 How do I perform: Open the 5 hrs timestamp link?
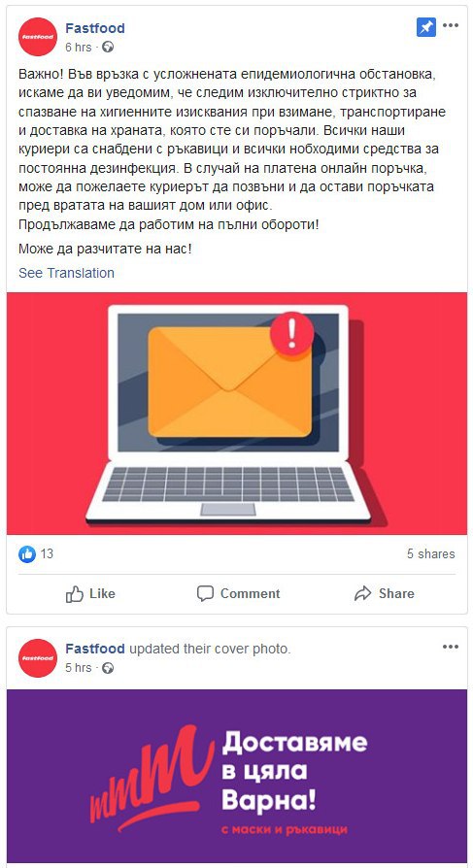[78, 668]
